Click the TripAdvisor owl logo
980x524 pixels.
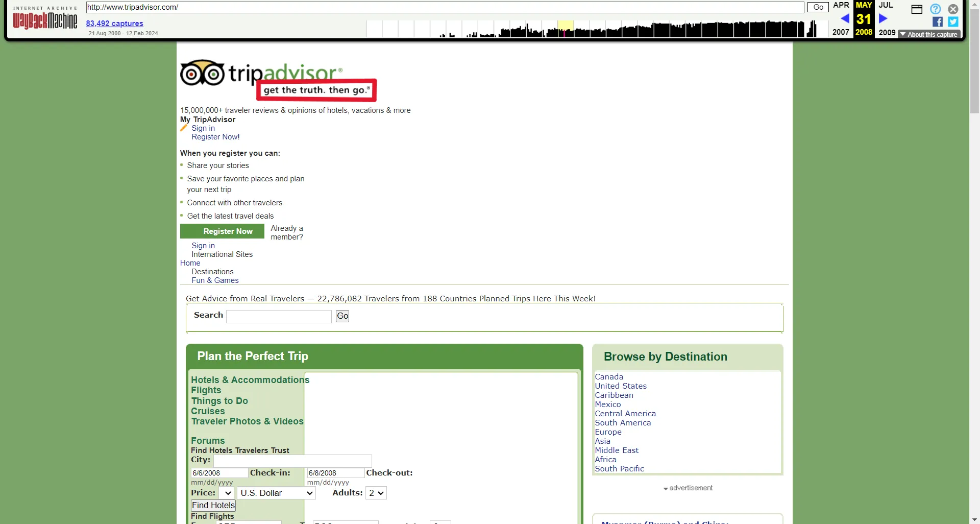(x=202, y=74)
